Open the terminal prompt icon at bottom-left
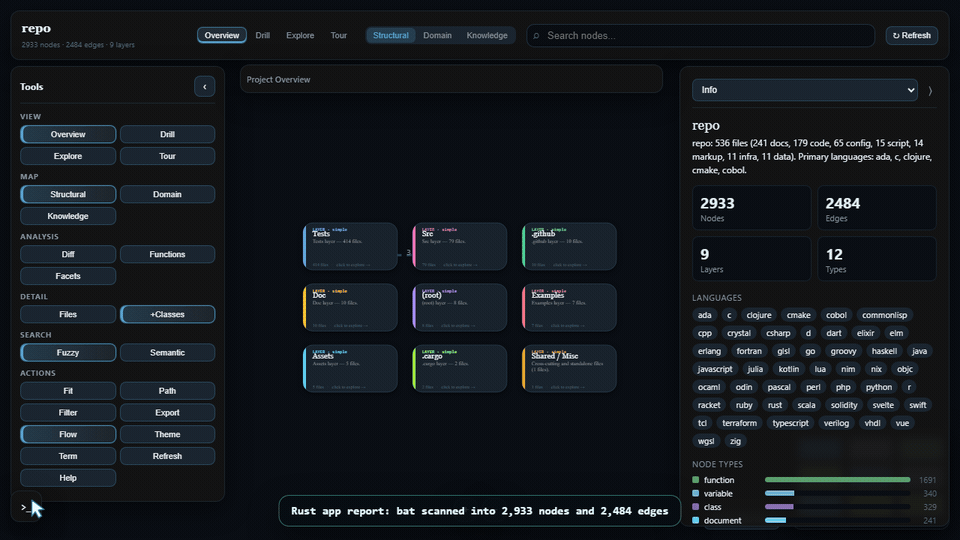The image size is (960, 540). [24, 507]
